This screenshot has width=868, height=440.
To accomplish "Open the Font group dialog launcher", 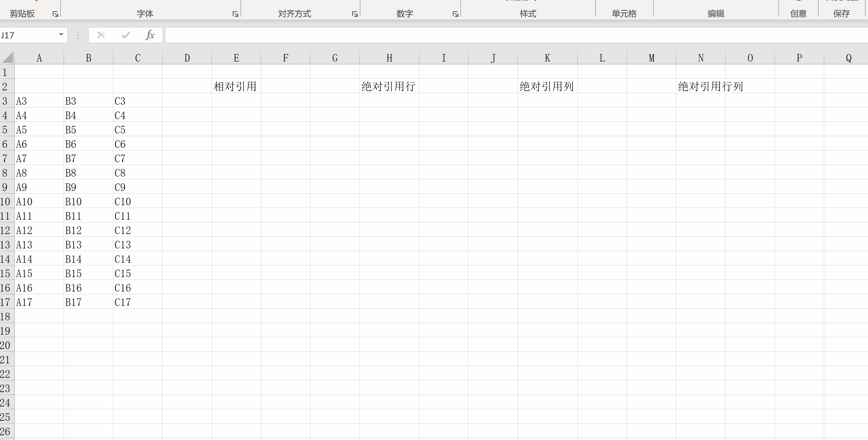I will point(235,14).
